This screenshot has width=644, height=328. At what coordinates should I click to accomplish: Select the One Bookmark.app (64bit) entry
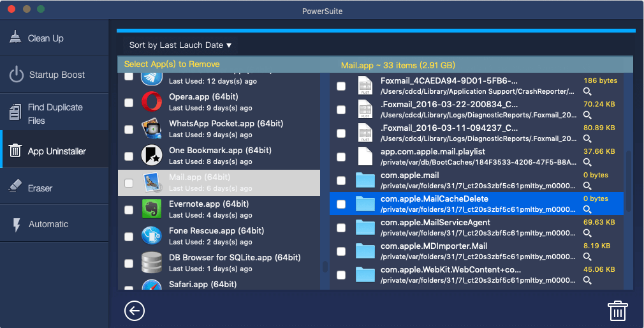click(219, 155)
